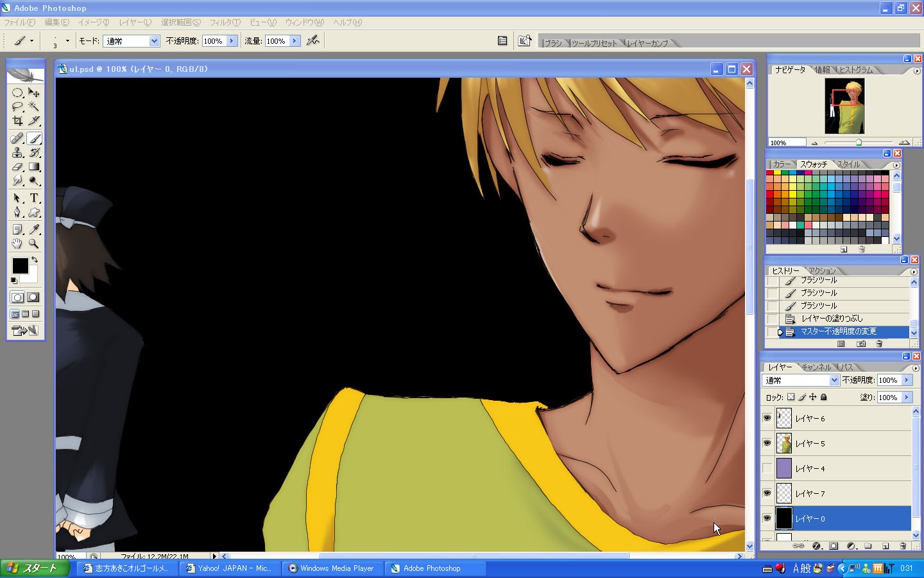Image resolution: width=924 pixels, height=578 pixels.
Task: Open the ファイル(F) menu
Action: (x=20, y=22)
